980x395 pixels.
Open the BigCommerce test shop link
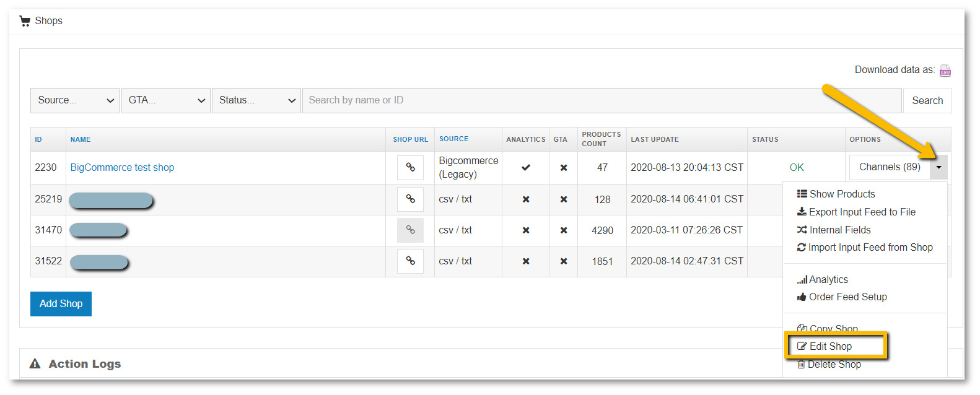122,167
